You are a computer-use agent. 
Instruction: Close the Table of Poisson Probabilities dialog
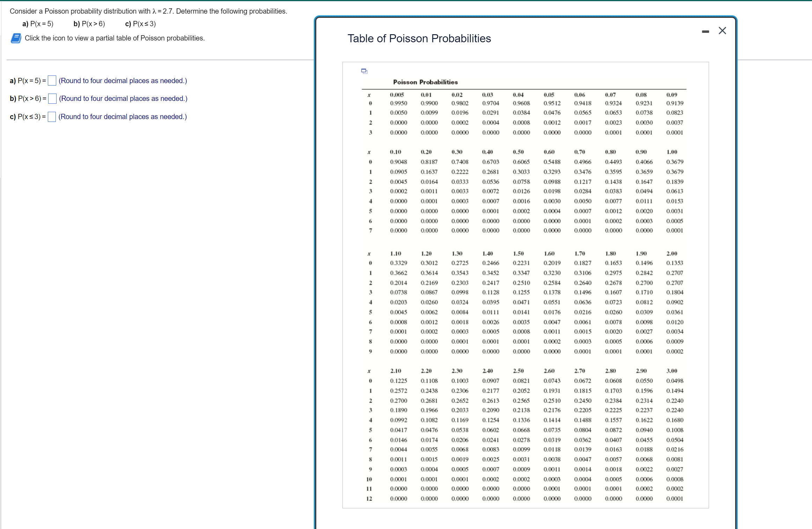pos(722,31)
